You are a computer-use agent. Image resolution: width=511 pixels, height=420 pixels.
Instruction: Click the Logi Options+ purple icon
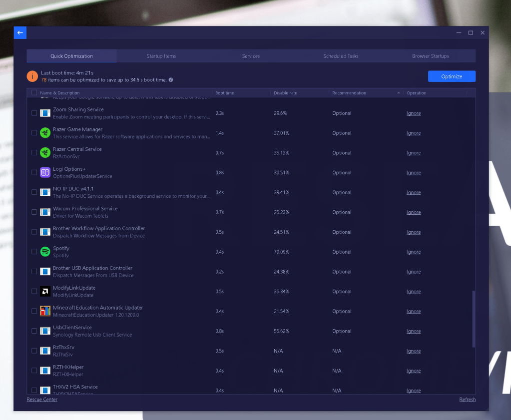click(45, 172)
